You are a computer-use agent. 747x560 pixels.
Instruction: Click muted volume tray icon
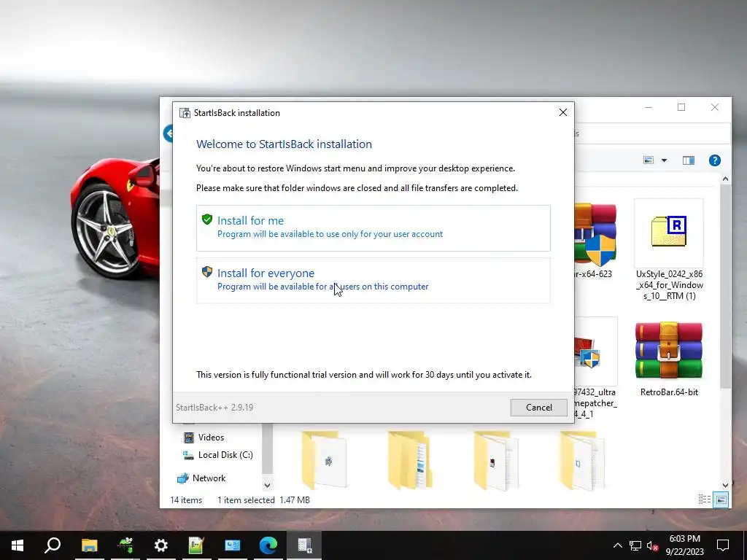(652, 545)
